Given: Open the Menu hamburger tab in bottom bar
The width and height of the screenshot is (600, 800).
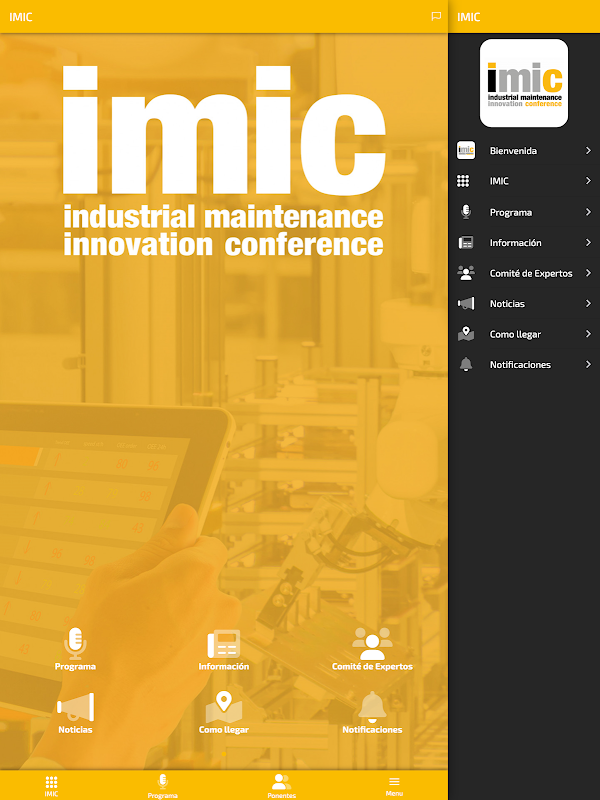Looking at the screenshot, I should coord(394,786).
